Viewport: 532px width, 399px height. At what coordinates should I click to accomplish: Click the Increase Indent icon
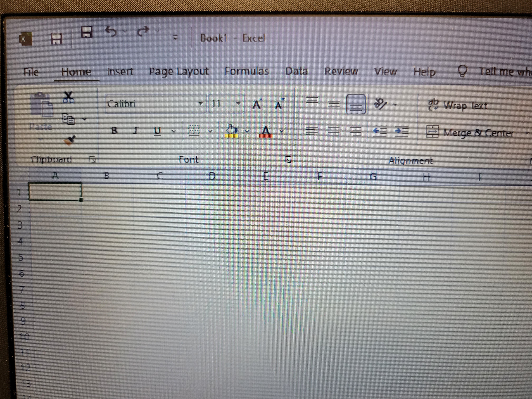point(401,131)
